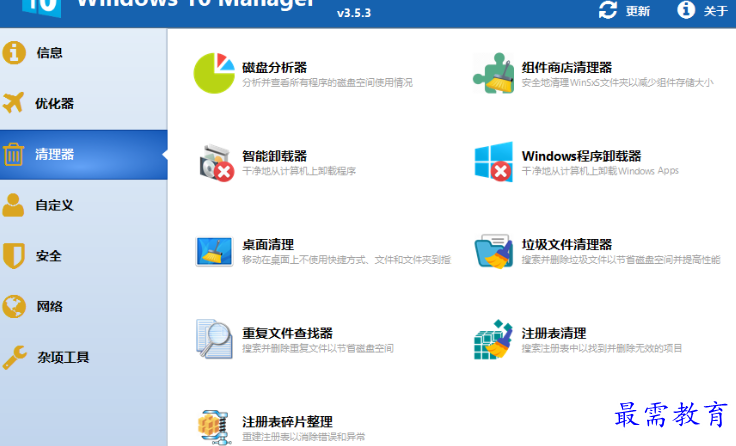The width and height of the screenshot is (736, 446).
Task: Select the 清理器 sidebar tab
Action: (84, 154)
